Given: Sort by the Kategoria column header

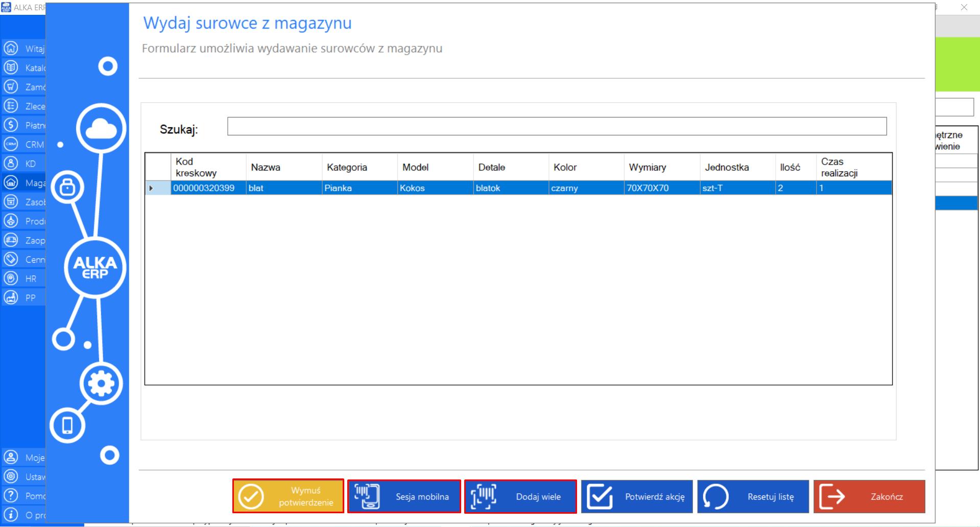Looking at the screenshot, I should (x=347, y=167).
